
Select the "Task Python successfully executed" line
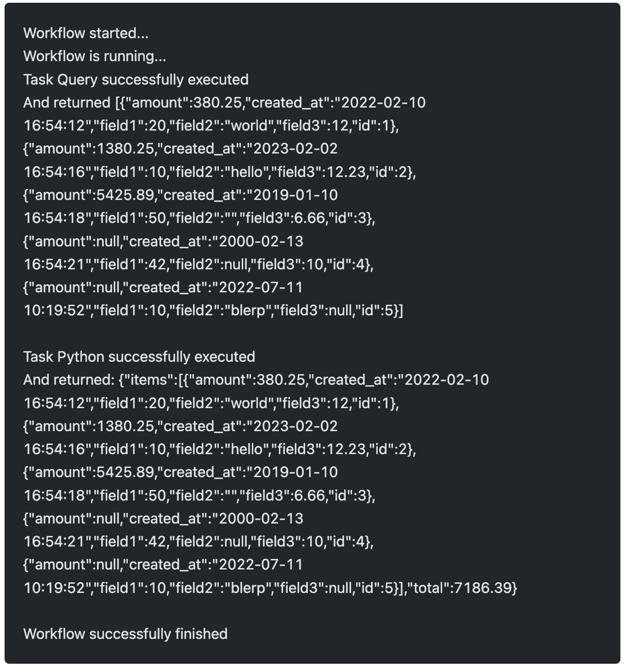tap(139, 357)
